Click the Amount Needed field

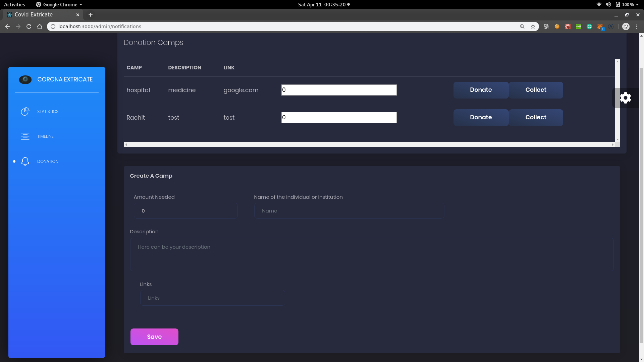(x=185, y=211)
